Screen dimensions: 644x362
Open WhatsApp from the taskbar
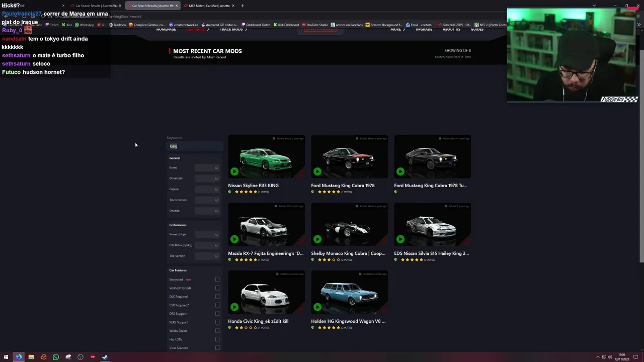pyautogui.click(x=56, y=357)
